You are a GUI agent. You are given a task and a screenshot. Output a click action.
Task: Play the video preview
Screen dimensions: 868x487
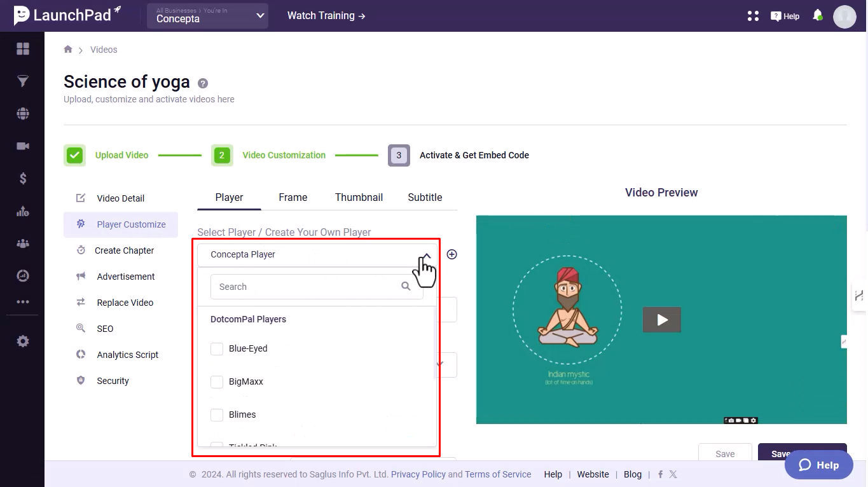pyautogui.click(x=662, y=320)
